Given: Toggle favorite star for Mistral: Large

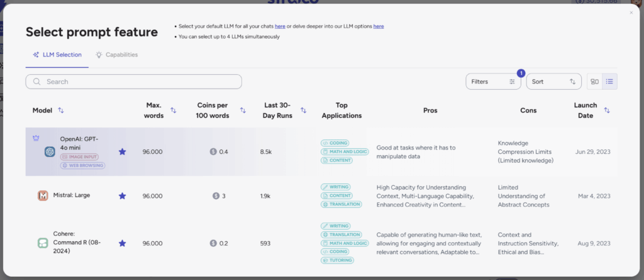Looking at the screenshot, I should coord(122,196).
